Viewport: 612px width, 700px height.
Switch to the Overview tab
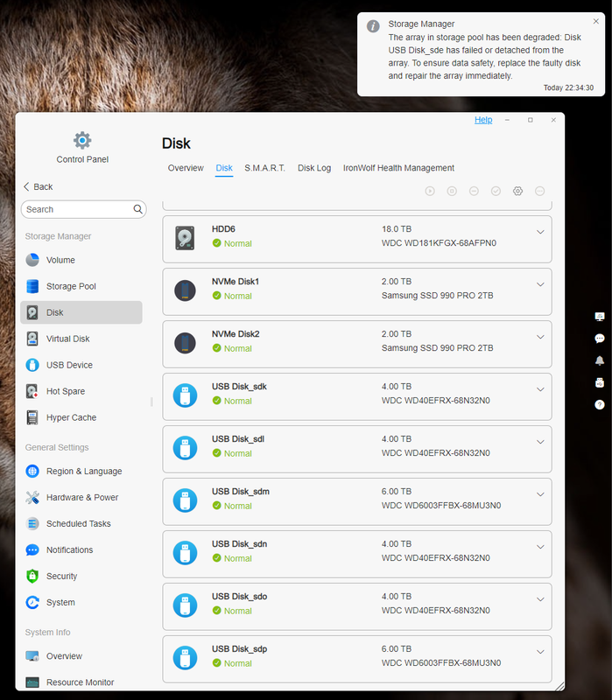coord(186,168)
